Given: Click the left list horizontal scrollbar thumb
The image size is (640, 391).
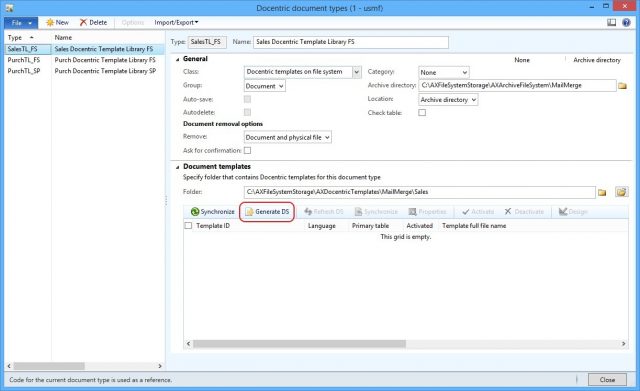Looking at the screenshot, I should click(49, 366).
